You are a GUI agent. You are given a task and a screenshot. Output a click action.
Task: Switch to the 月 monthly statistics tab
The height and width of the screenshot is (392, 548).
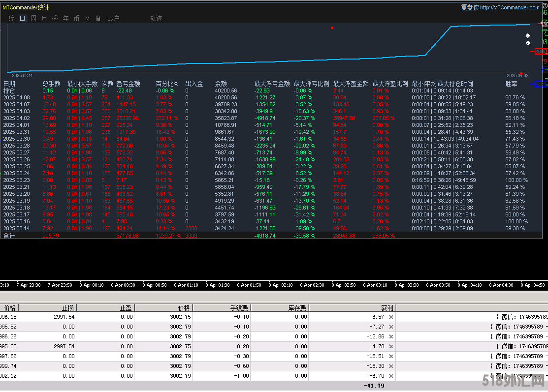(44, 18)
